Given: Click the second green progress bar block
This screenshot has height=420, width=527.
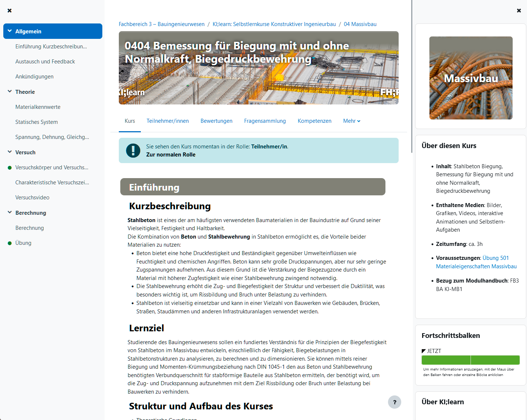Looking at the screenshot, I should [x=495, y=360].
